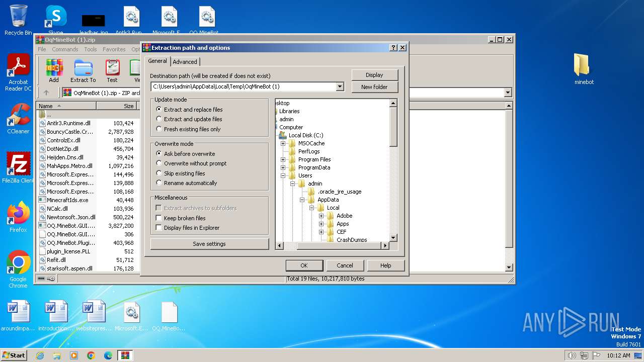Click the Test toolbar icon
This screenshot has width=644, height=362.
click(112, 71)
